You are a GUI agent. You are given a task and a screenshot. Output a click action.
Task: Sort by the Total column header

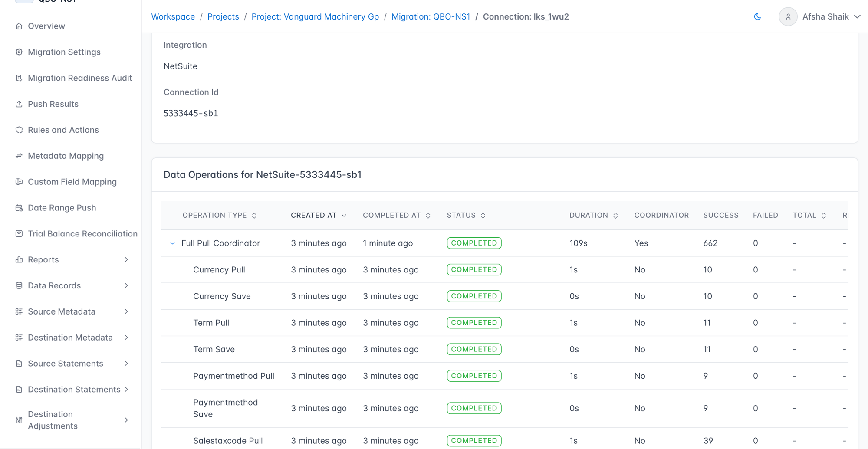[809, 216]
